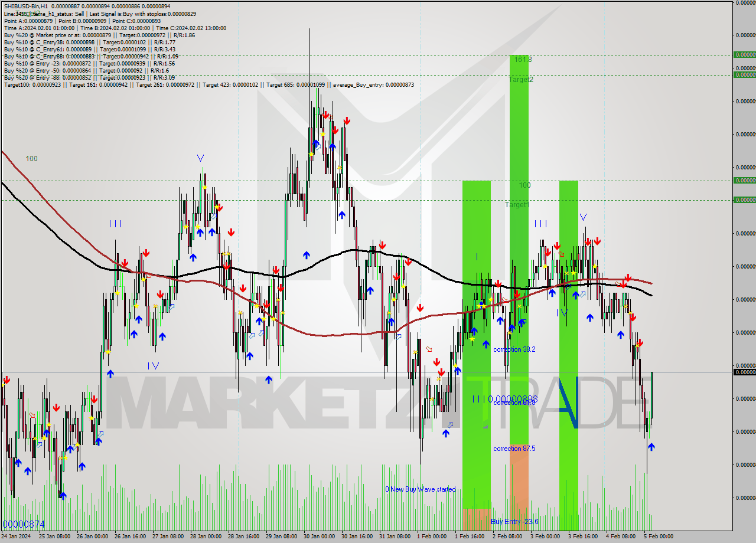The height and width of the screenshot is (543, 756).
Task: Click the '3 Feb 16:00' time label
Action: click(583, 537)
